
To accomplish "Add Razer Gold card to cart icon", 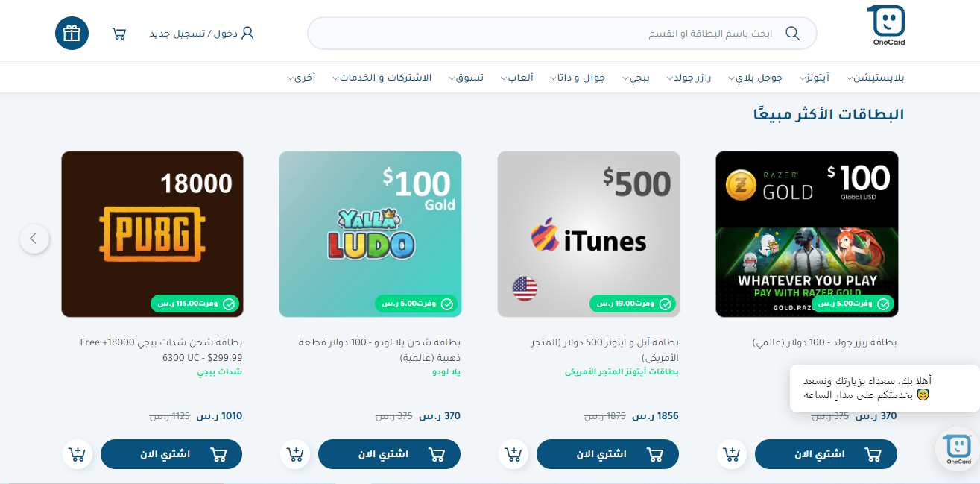I will click(732, 454).
